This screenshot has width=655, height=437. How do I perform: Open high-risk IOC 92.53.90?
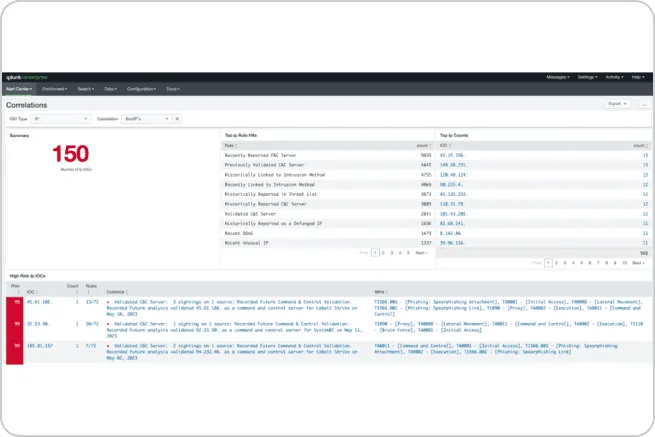(x=38, y=324)
